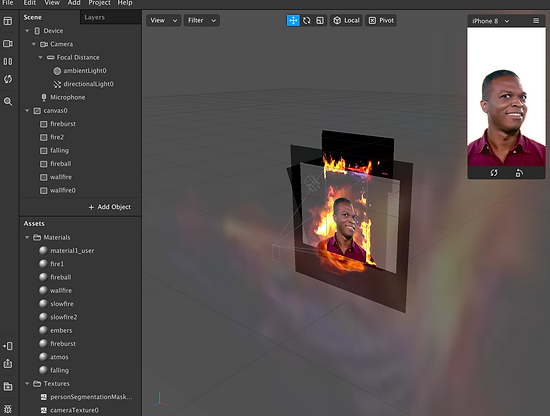Select the Scale manipulator tool
Screen dimensions: 550x416
click(x=320, y=20)
